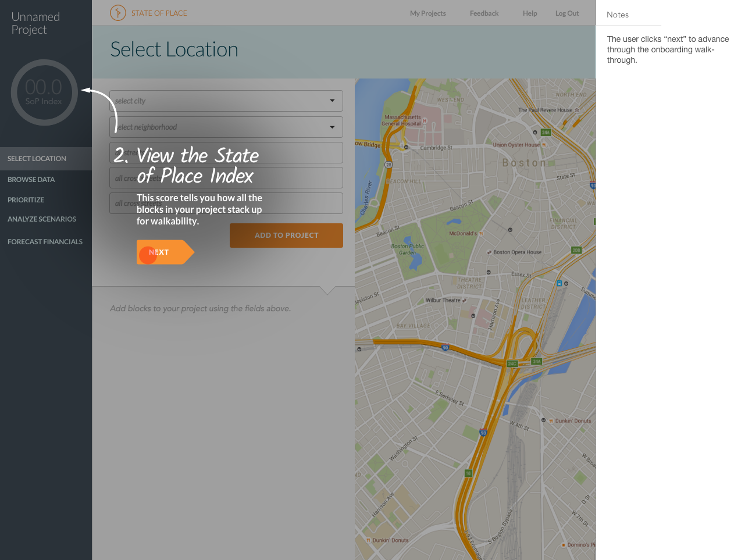The width and height of the screenshot is (752, 560).
Task: Click the exit 24C highway sign
Action: pos(512,363)
